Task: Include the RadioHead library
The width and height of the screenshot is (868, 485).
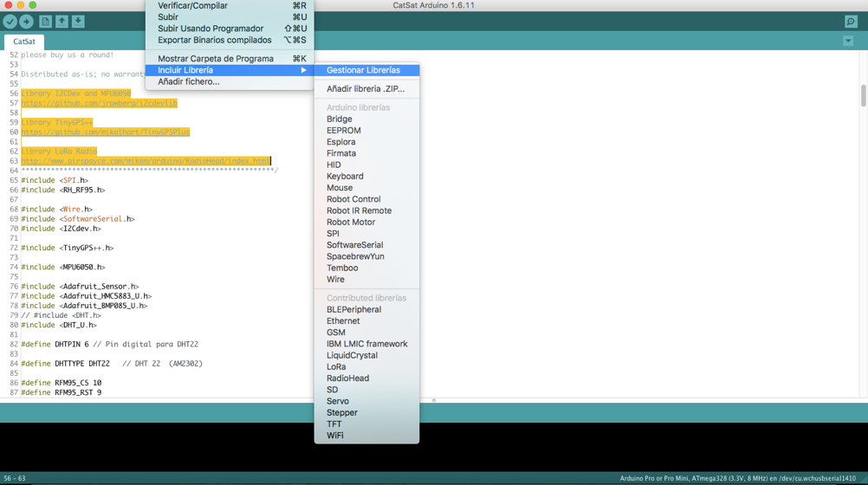Action: click(x=366, y=378)
